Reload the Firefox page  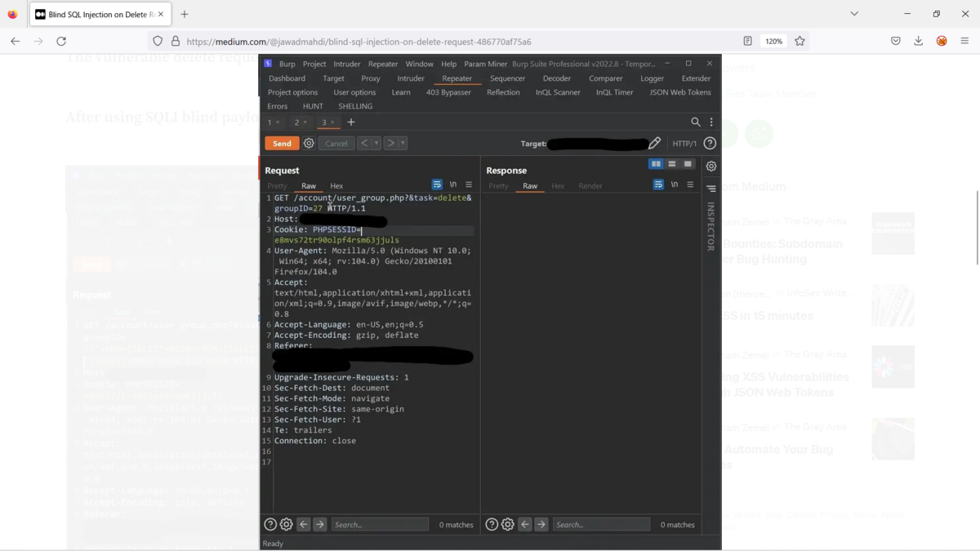tap(61, 41)
